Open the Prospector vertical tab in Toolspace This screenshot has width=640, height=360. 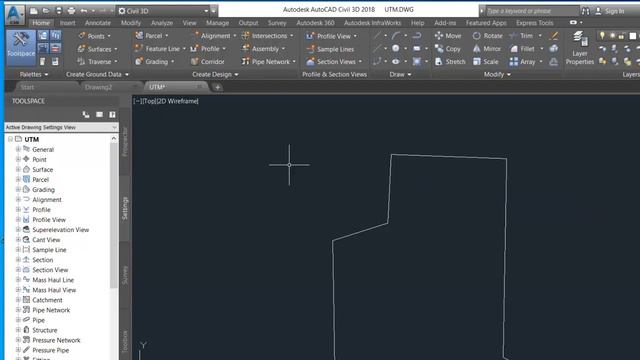(x=125, y=142)
